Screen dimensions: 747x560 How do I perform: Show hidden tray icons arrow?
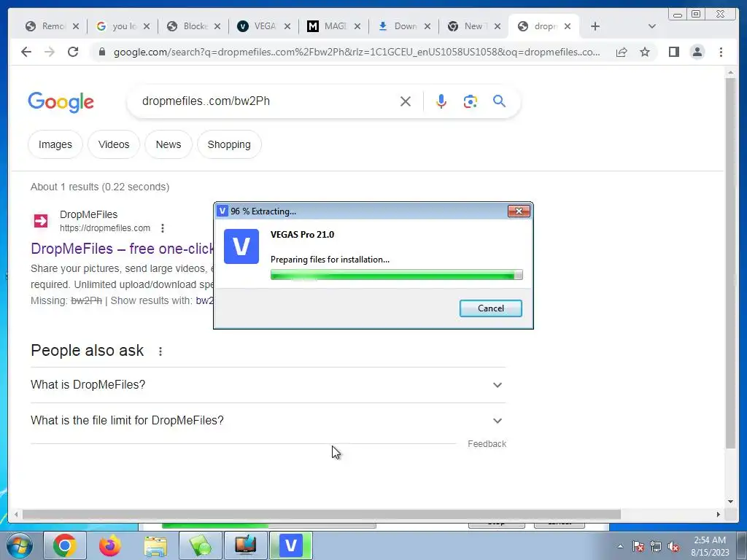[620, 547]
